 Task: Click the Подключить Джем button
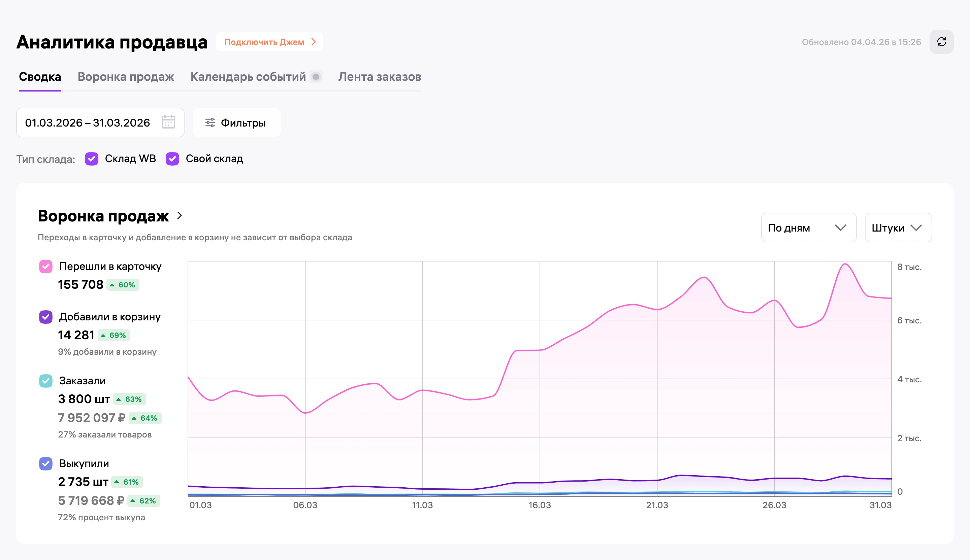coord(269,42)
